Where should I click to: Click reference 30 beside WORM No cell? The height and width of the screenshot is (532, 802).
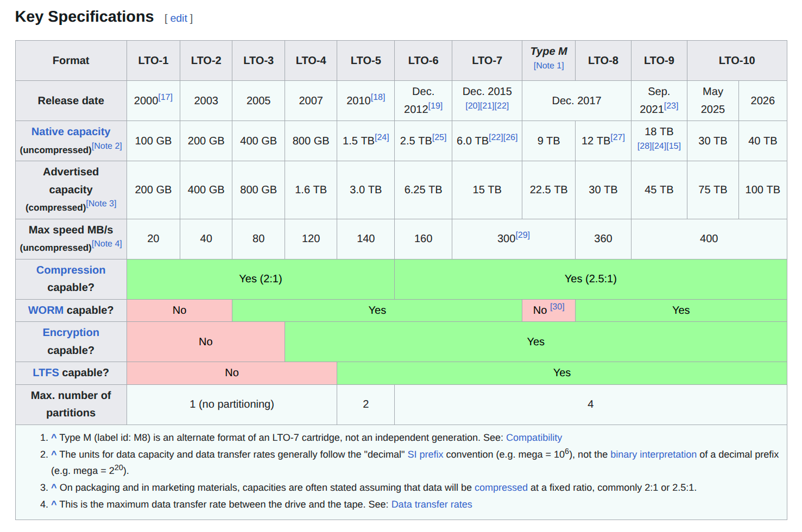click(x=557, y=307)
